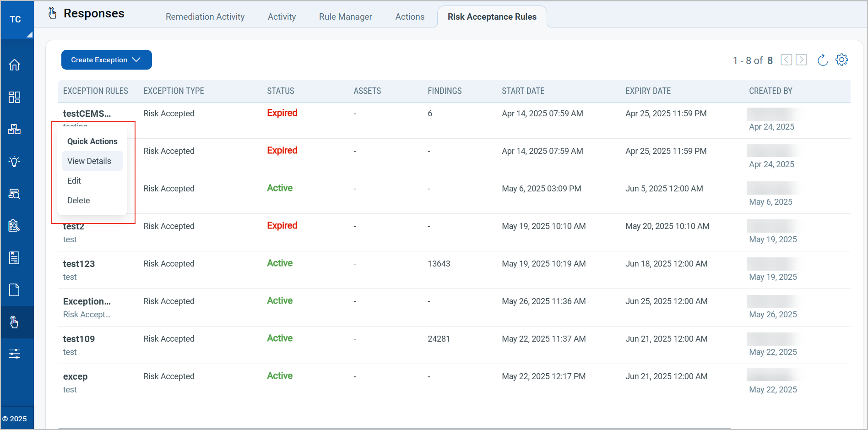The height and width of the screenshot is (430, 868).
Task: Click the blank document sidebar icon
Action: (15, 290)
